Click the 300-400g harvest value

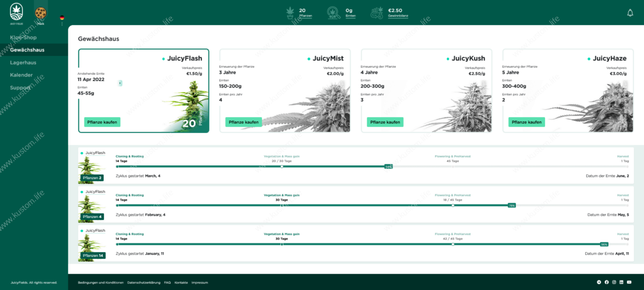coord(514,86)
